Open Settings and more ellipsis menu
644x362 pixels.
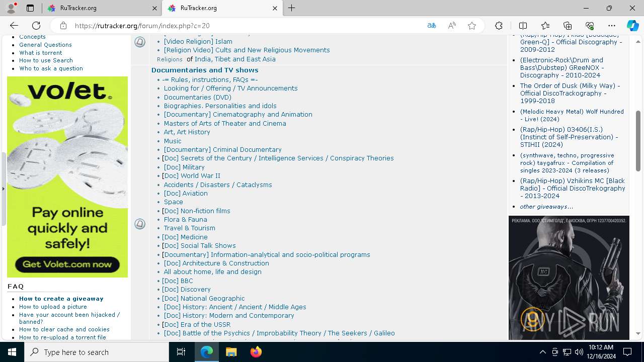pos(612,26)
